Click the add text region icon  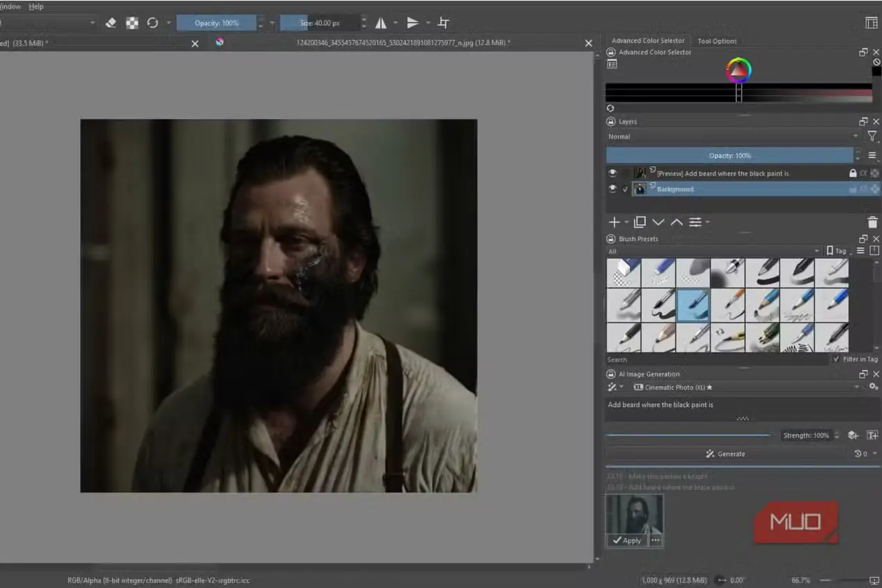pos(872,435)
